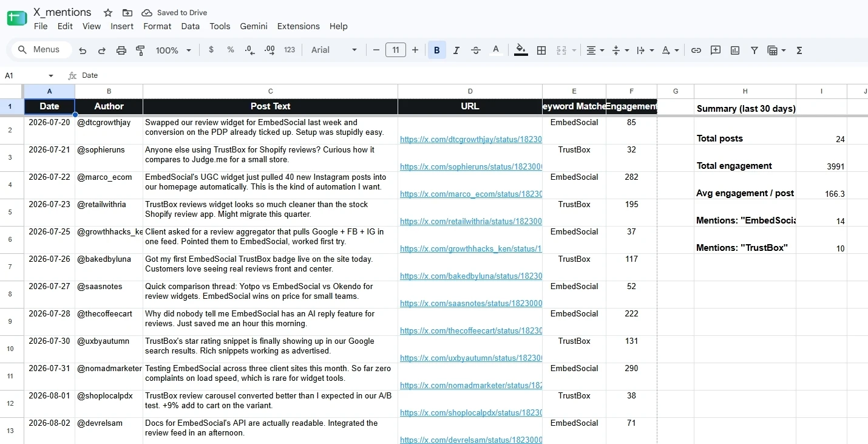Increase decimal places
Viewport: 868px width, 444px height.
270,50
